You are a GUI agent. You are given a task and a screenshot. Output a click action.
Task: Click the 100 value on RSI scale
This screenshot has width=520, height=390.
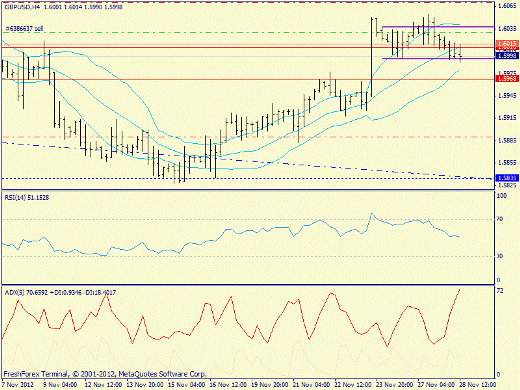[x=502, y=196]
